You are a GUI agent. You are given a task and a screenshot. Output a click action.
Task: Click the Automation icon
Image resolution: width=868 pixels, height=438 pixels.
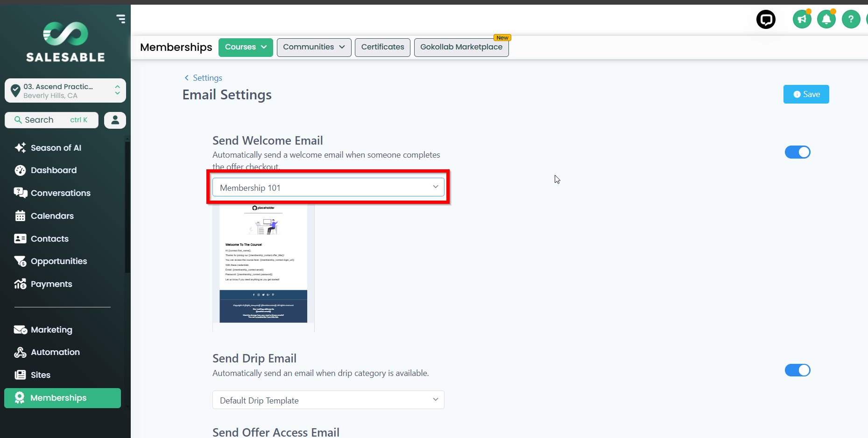20,352
